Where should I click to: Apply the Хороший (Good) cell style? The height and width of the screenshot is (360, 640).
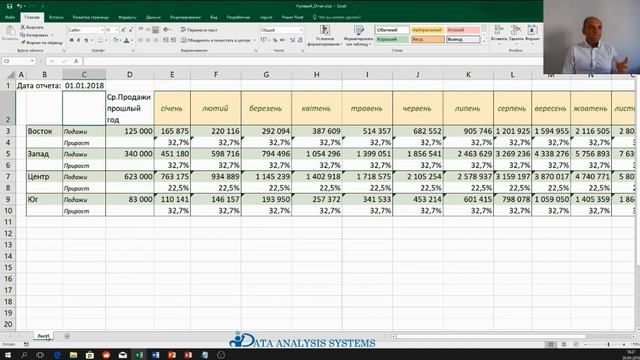[392, 39]
